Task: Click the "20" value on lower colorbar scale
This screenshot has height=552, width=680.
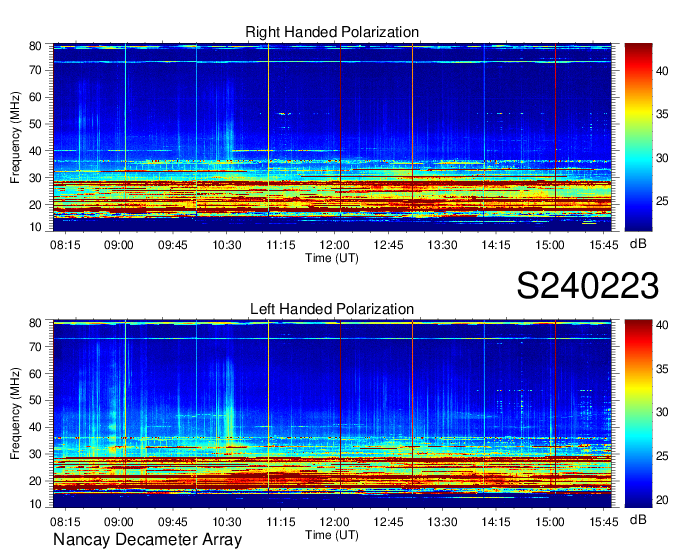Action: [x=662, y=500]
